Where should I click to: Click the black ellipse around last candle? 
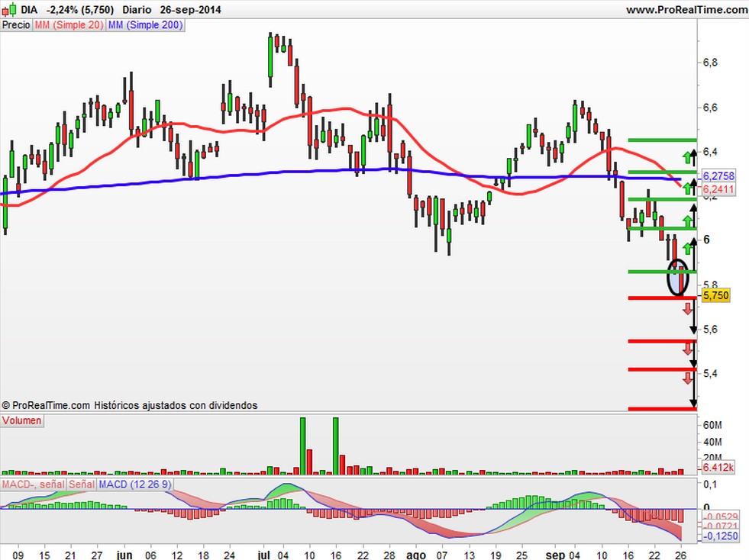click(x=678, y=278)
